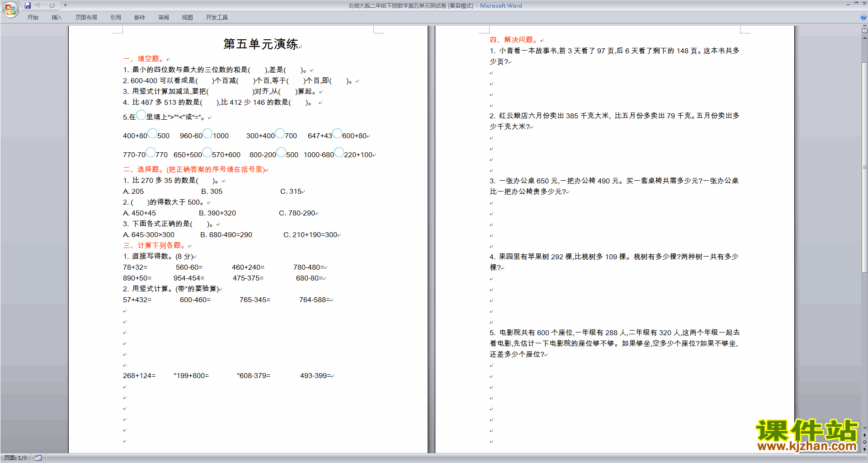Click the equation 954-454=
This screenshot has width=868, height=463.
(x=189, y=278)
